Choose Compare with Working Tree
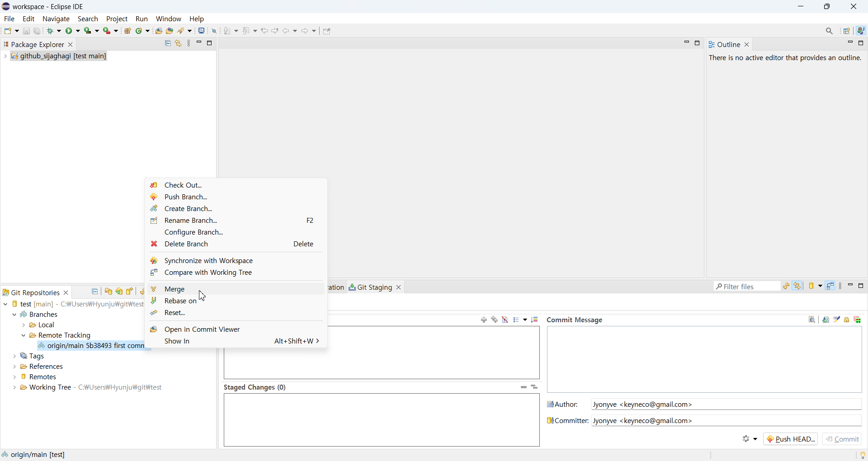Image resolution: width=868 pixels, height=461 pixels. pyautogui.click(x=236, y=273)
